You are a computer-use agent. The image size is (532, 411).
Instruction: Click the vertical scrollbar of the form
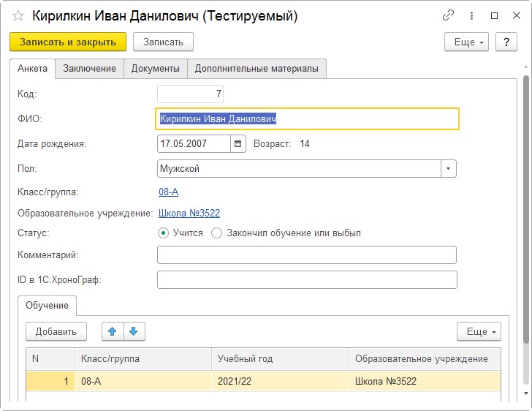tap(526, 209)
